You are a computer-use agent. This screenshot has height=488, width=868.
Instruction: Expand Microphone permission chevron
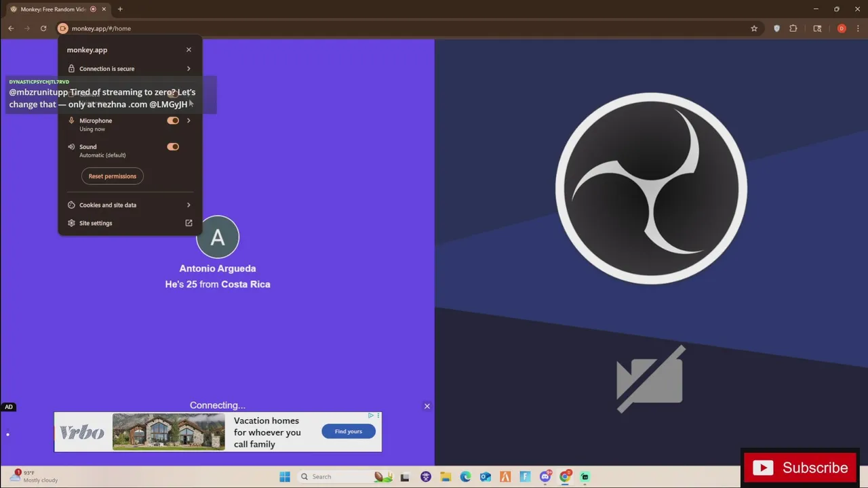(189, 121)
